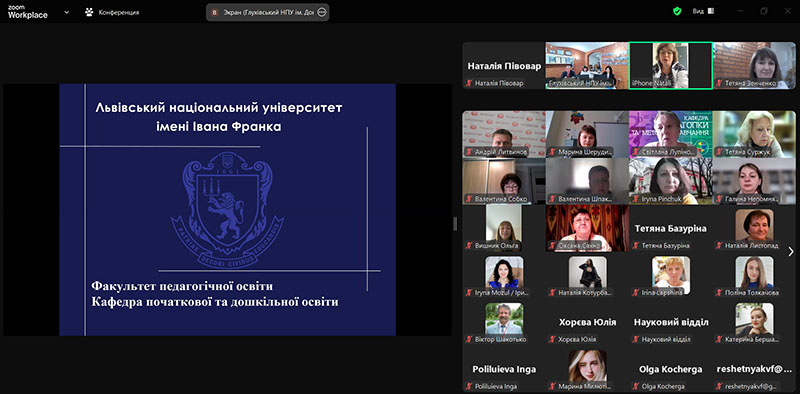
Task: Click muted mic icon on Оксана Сахно tile
Action: click(552, 245)
